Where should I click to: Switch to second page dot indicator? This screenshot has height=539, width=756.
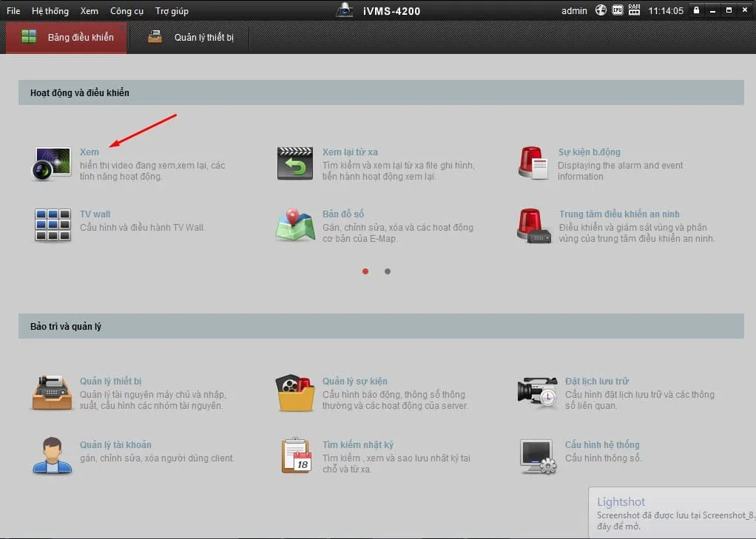387,271
